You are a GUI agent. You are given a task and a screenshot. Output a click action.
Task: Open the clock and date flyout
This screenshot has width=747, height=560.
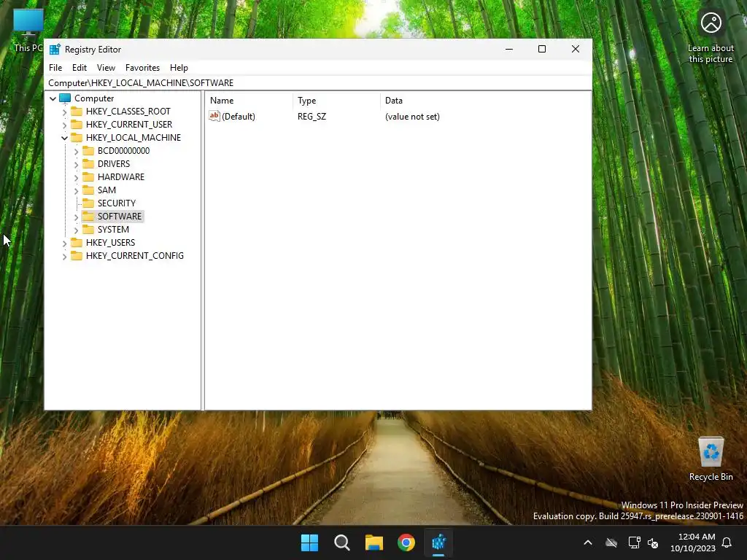pos(693,542)
